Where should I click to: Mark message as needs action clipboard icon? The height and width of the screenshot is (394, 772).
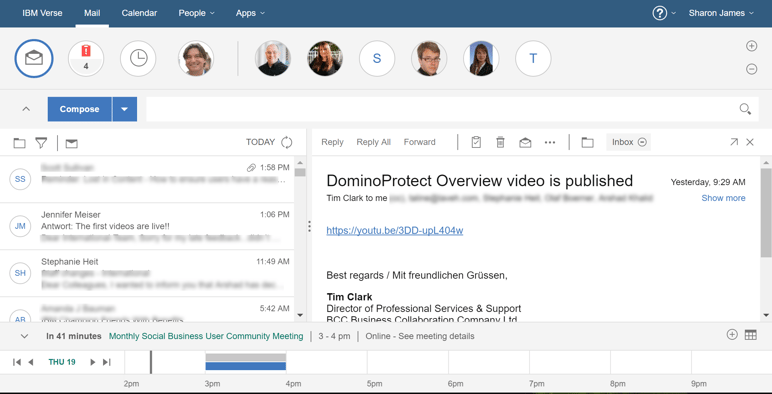476,142
